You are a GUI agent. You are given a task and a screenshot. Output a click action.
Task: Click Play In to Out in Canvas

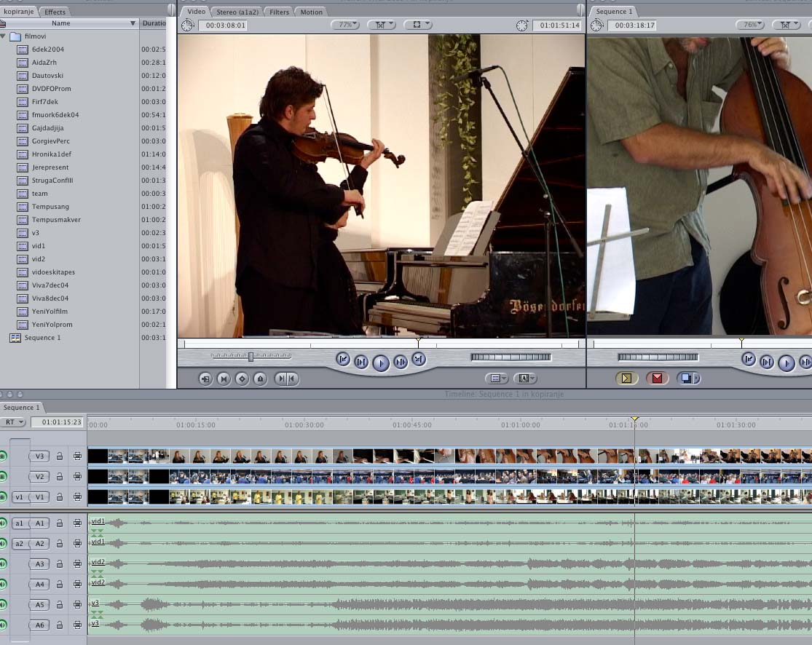coord(767,362)
